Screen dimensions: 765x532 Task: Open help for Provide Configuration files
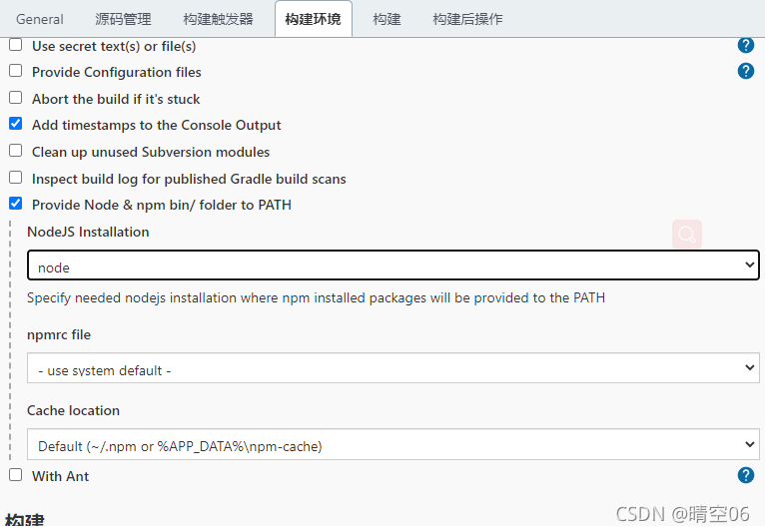[x=745, y=71]
